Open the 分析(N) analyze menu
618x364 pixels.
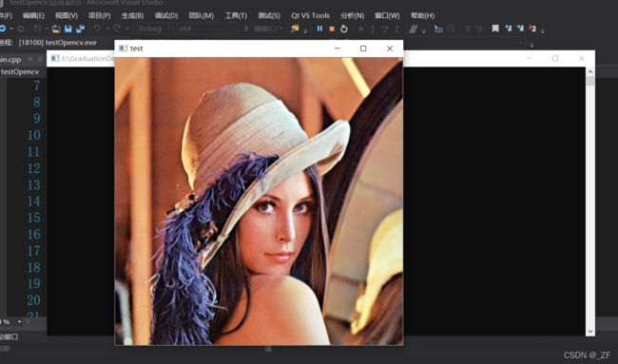[352, 16]
